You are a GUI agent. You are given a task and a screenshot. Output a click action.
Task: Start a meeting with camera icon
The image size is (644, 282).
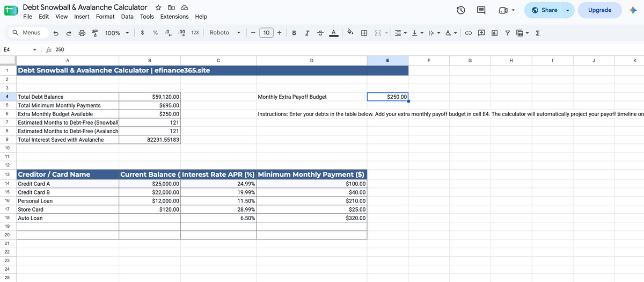(508, 10)
